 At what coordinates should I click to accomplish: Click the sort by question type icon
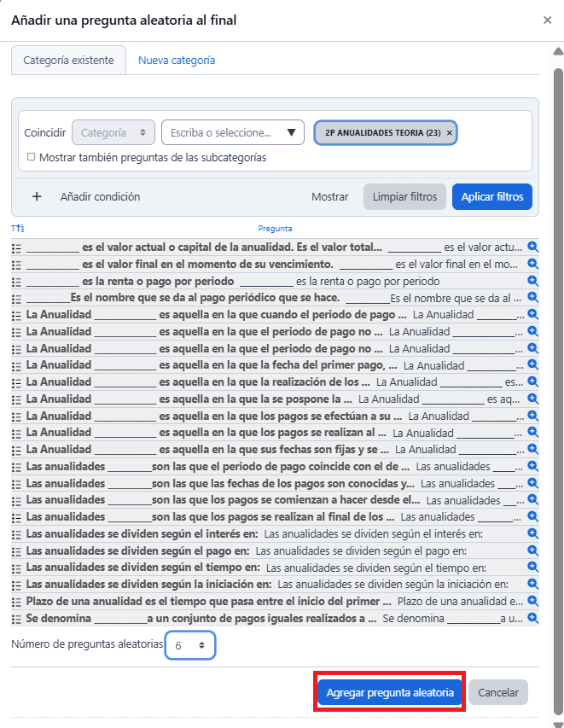click(17, 229)
